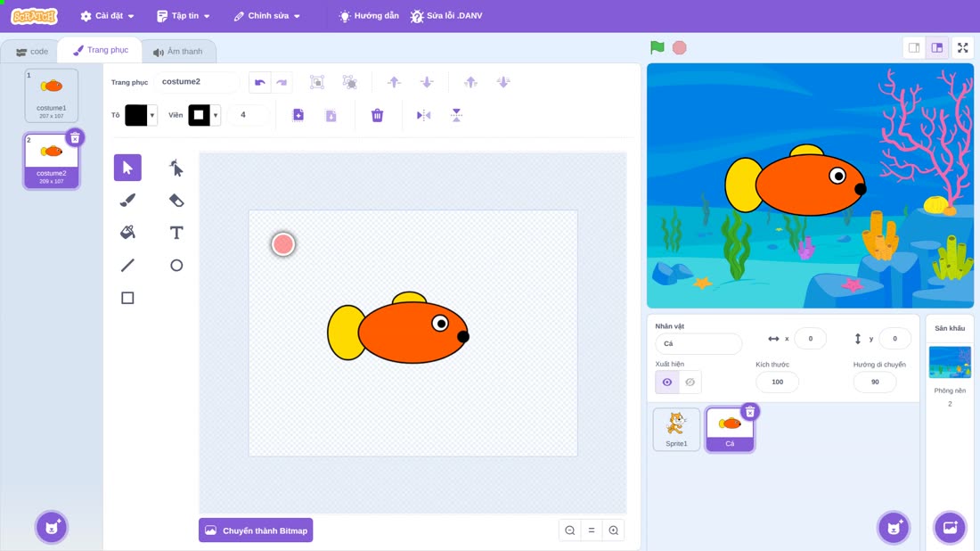Select the Rectangle tool

click(127, 298)
